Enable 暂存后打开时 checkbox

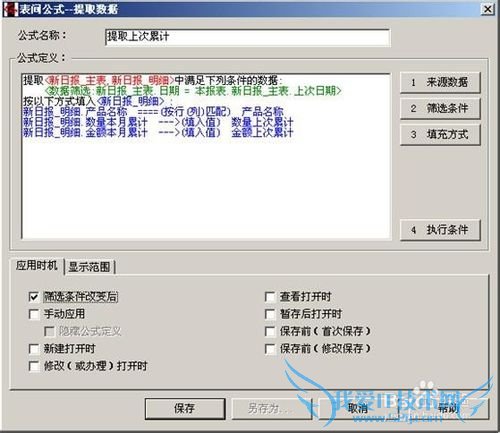click(270, 314)
